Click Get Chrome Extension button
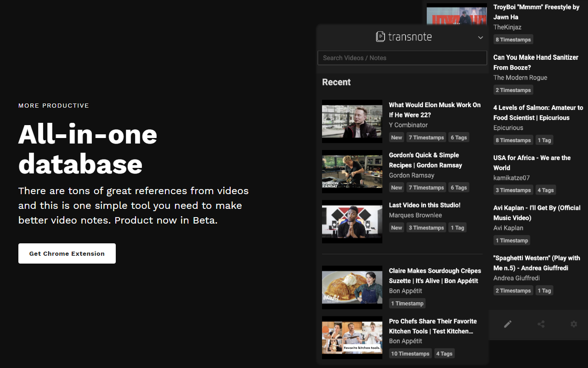This screenshot has width=588, height=368. [x=67, y=253]
